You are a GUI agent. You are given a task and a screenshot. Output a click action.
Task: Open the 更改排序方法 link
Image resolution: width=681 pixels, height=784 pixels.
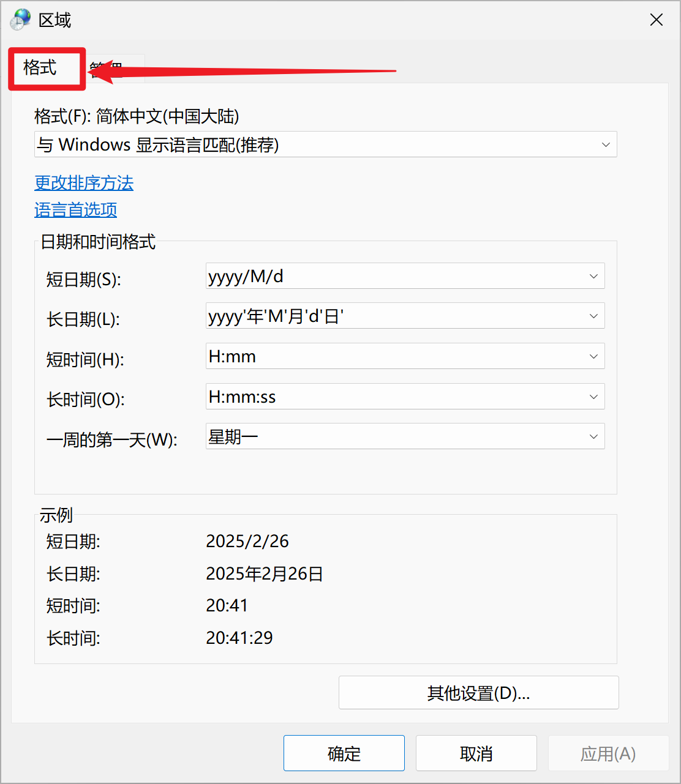pyautogui.click(x=83, y=183)
